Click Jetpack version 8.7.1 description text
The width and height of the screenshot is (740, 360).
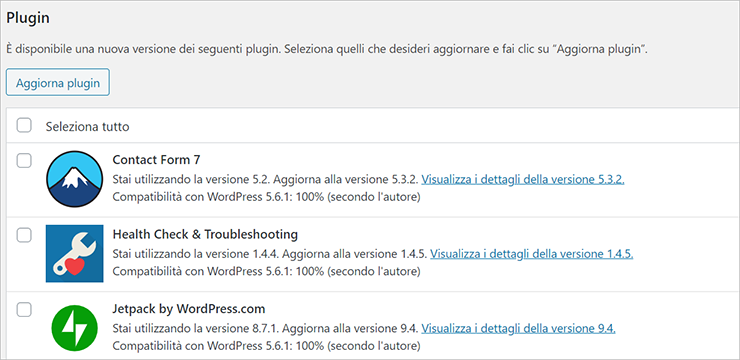point(266,328)
